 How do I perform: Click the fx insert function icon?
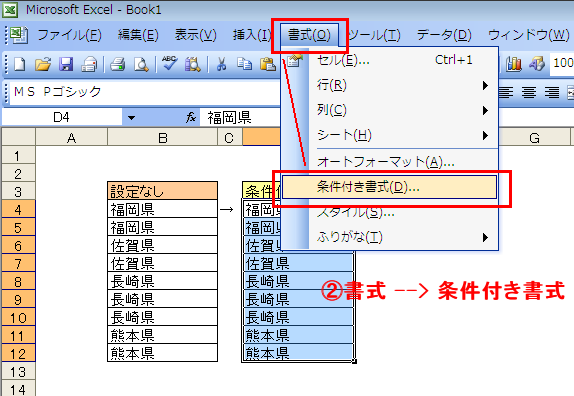point(191,117)
